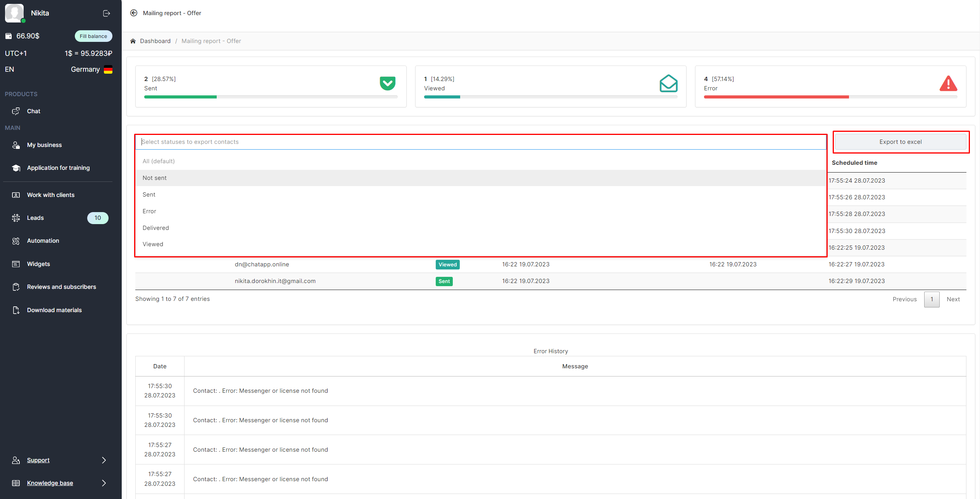This screenshot has width=980, height=499.
Task: Expand the Support menu chevron
Action: click(x=104, y=460)
